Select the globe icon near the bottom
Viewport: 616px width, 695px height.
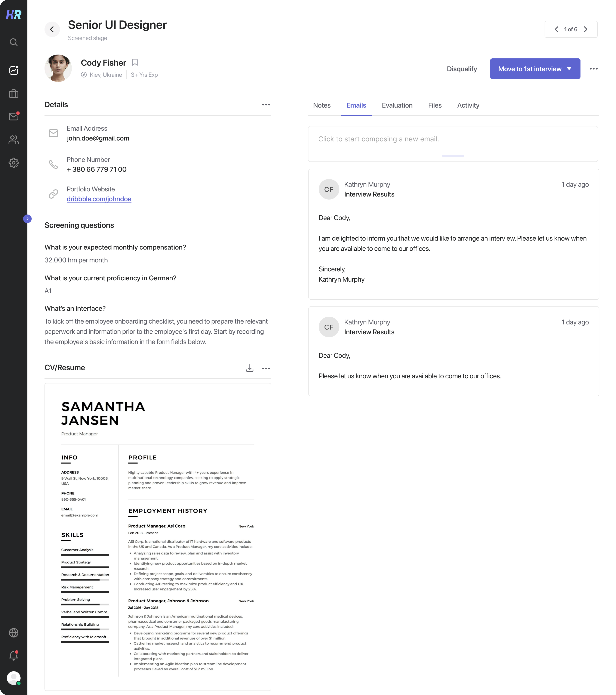tap(14, 633)
